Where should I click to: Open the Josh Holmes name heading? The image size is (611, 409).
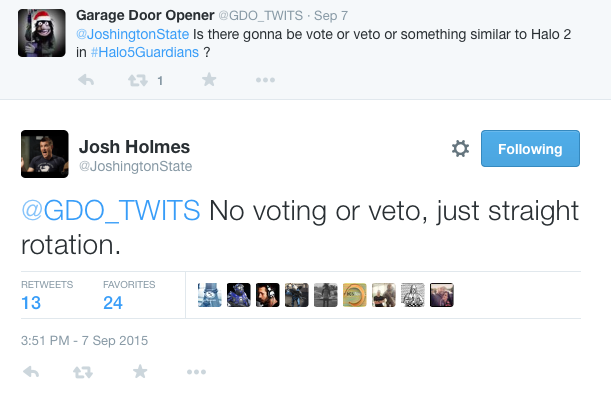coord(134,147)
